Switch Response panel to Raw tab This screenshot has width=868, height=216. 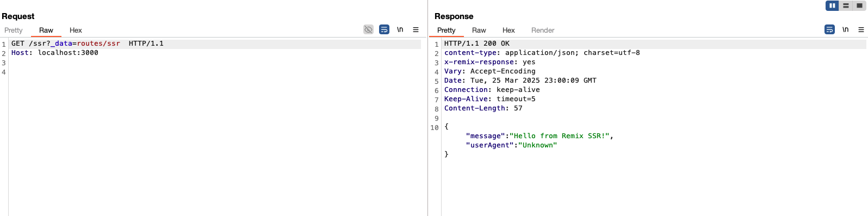click(x=479, y=30)
